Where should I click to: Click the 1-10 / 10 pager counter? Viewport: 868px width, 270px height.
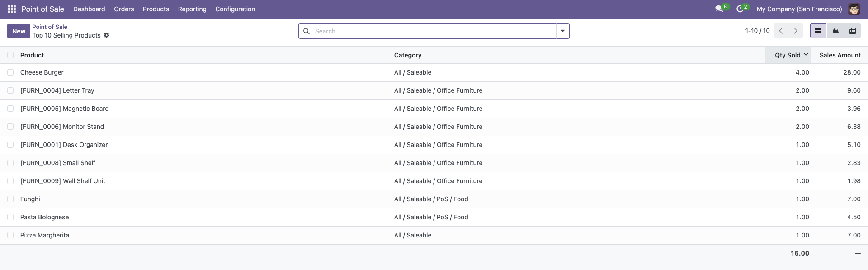click(757, 31)
